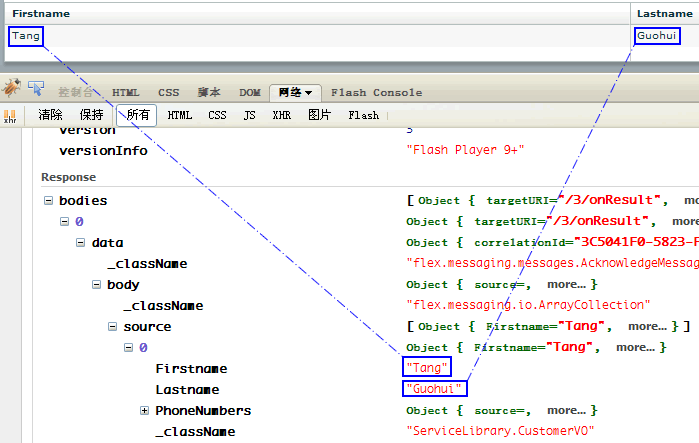Viewport: 699px width, 443px height.
Task: Switch to the HTML panel tab
Action: [x=126, y=93]
